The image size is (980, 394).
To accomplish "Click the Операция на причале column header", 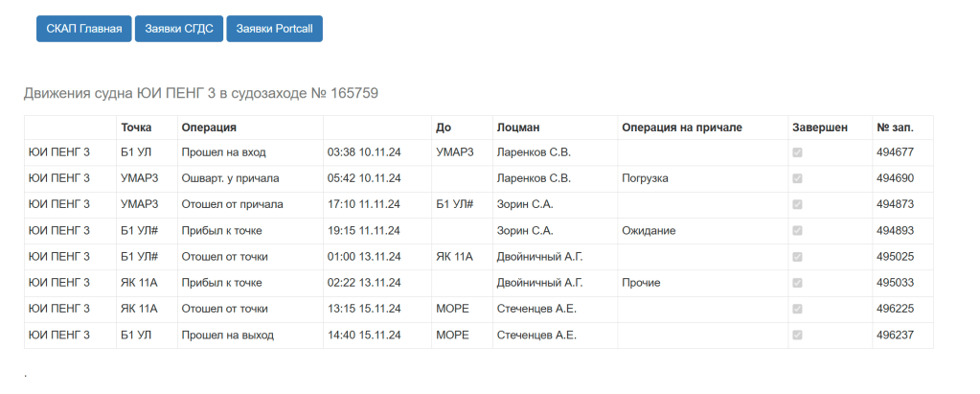I will pos(682,127).
